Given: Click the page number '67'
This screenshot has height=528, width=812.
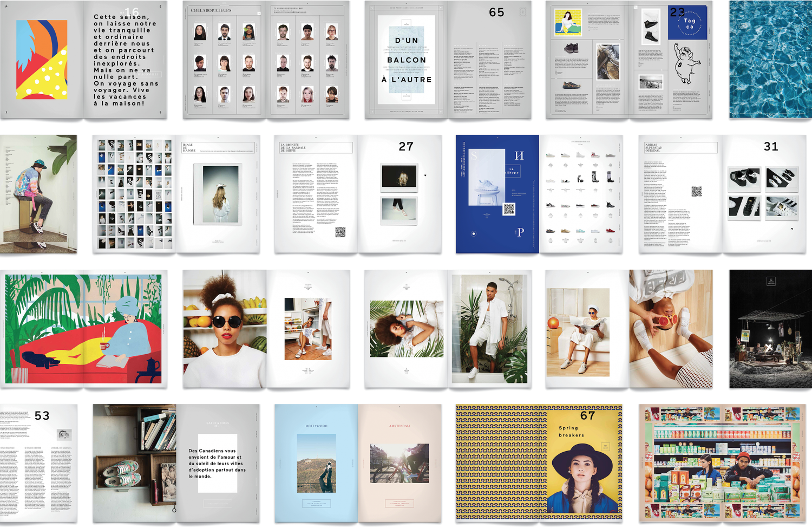Looking at the screenshot, I should (588, 416).
